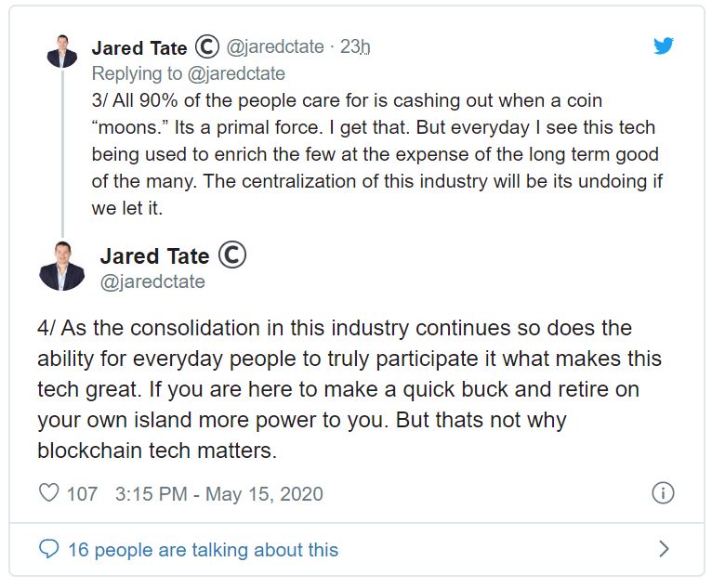Open the 23h timestamp link

pos(355,46)
